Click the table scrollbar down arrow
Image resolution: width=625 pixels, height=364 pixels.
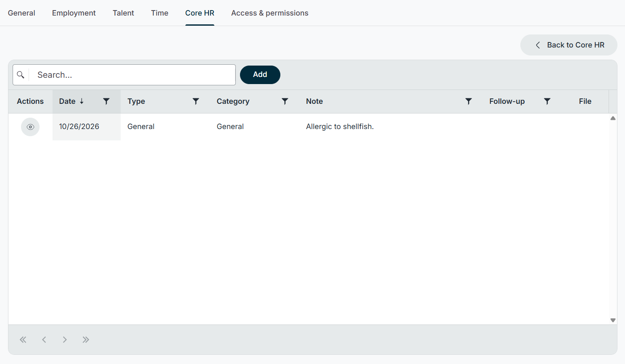pos(613,320)
